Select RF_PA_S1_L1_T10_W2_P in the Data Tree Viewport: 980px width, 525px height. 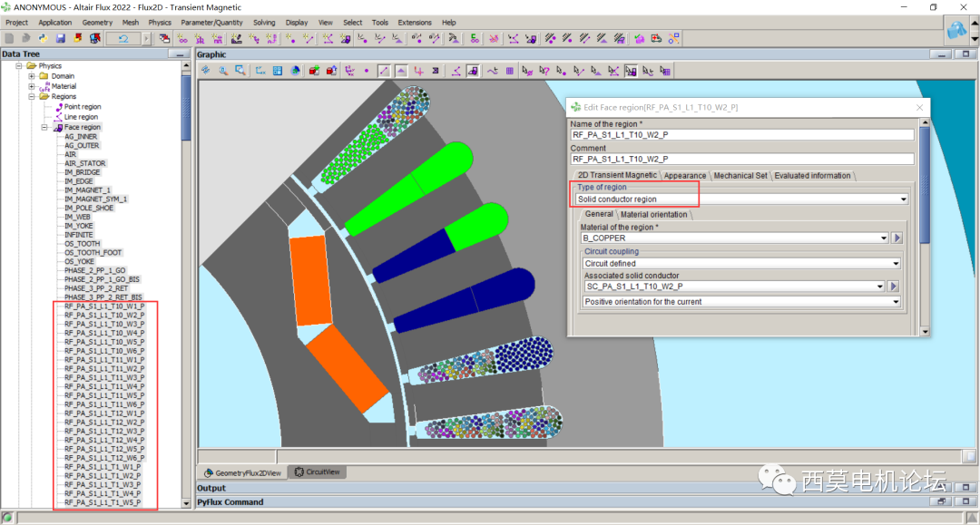pyautogui.click(x=104, y=316)
